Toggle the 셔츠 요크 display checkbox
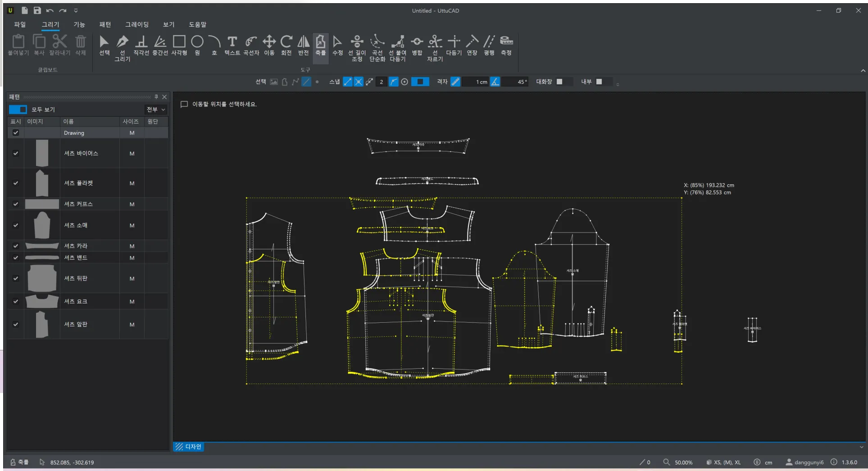Screen dimensions: 868x471 point(16,302)
